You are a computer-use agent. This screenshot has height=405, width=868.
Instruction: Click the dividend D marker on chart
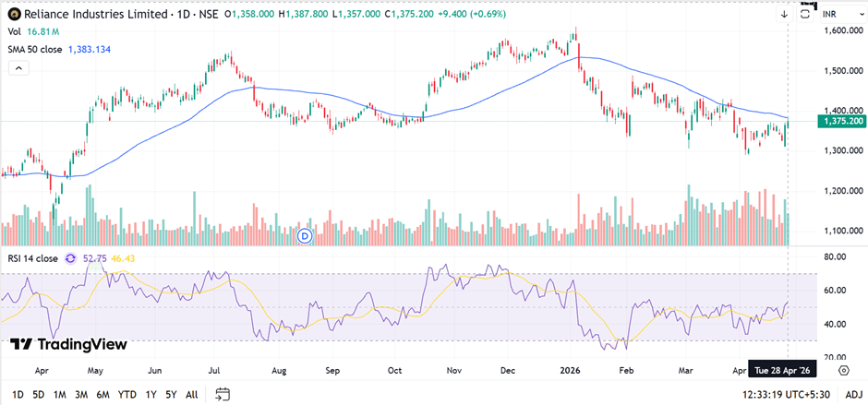(306, 237)
